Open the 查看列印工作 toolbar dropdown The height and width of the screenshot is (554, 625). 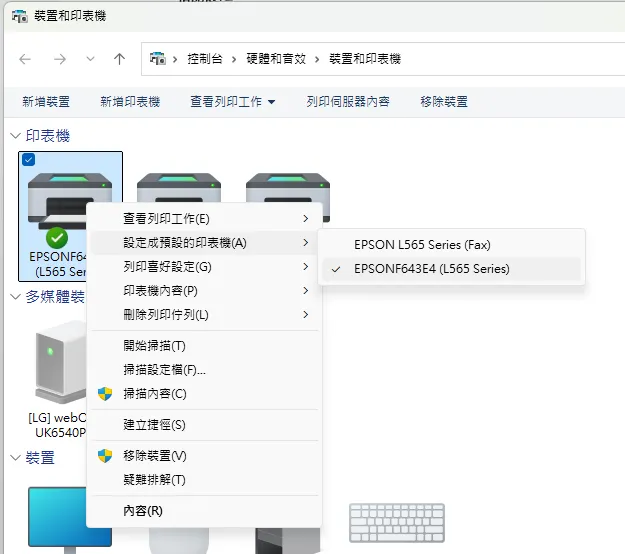point(232,102)
